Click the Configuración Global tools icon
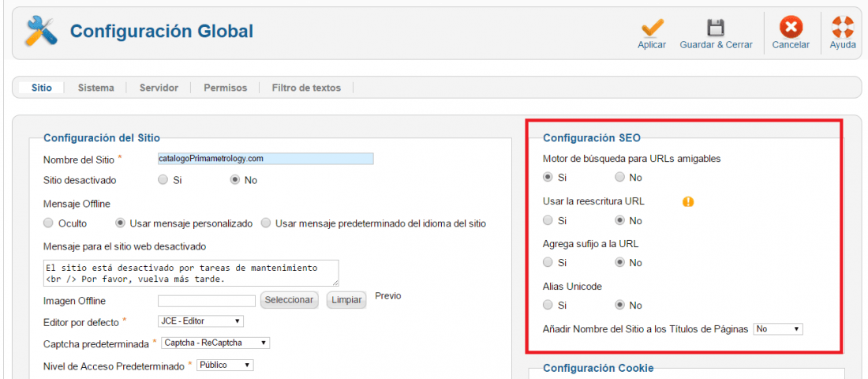 [40, 31]
